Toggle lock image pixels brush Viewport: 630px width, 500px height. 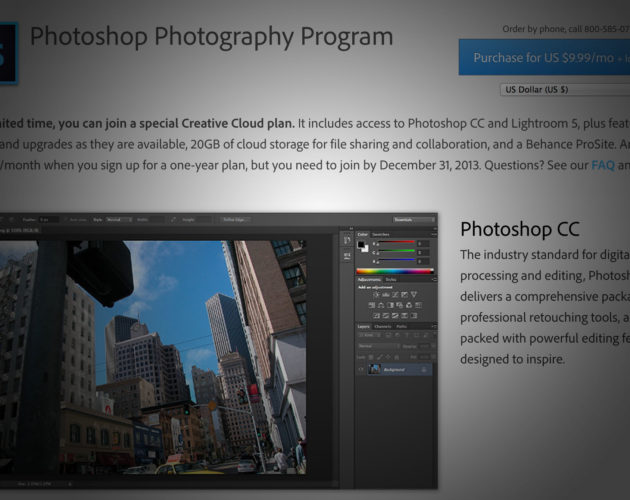coord(380,357)
